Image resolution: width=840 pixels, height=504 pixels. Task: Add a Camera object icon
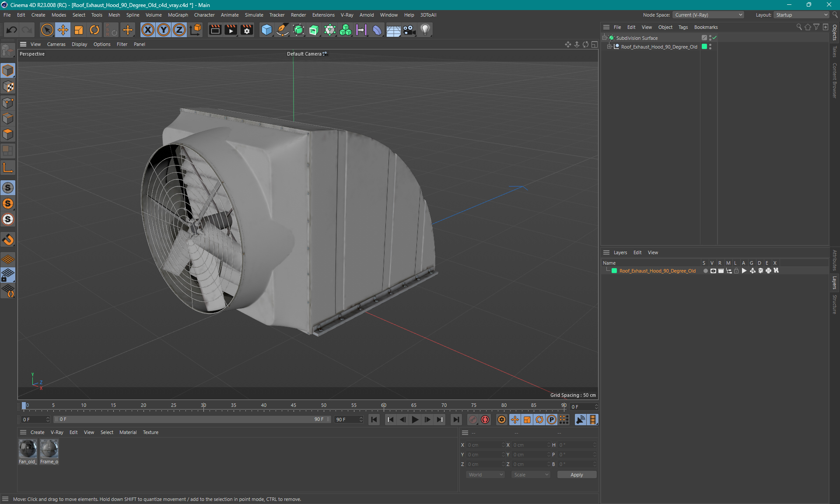coord(409,30)
